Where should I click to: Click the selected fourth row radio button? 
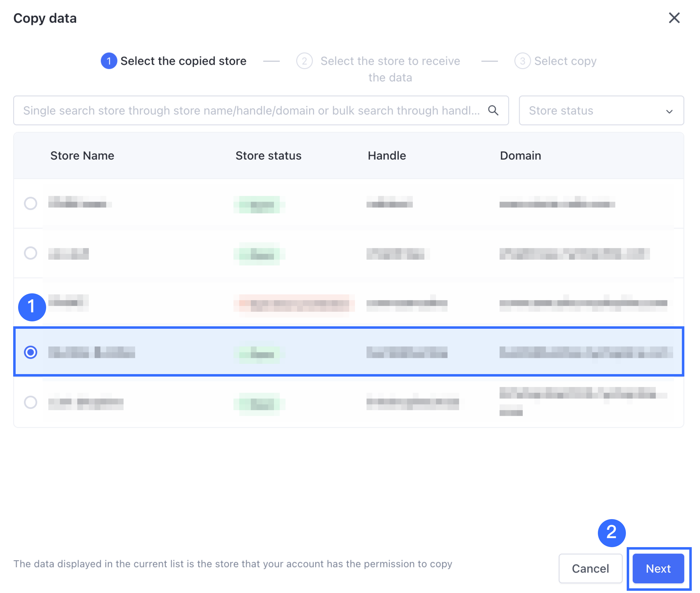tap(30, 352)
